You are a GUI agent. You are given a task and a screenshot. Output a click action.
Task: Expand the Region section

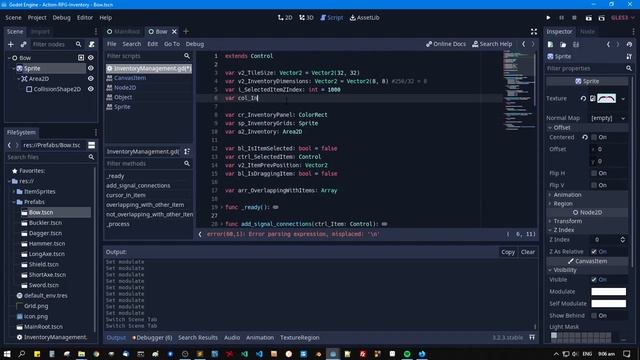pyautogui.click(x=587, y=204)
